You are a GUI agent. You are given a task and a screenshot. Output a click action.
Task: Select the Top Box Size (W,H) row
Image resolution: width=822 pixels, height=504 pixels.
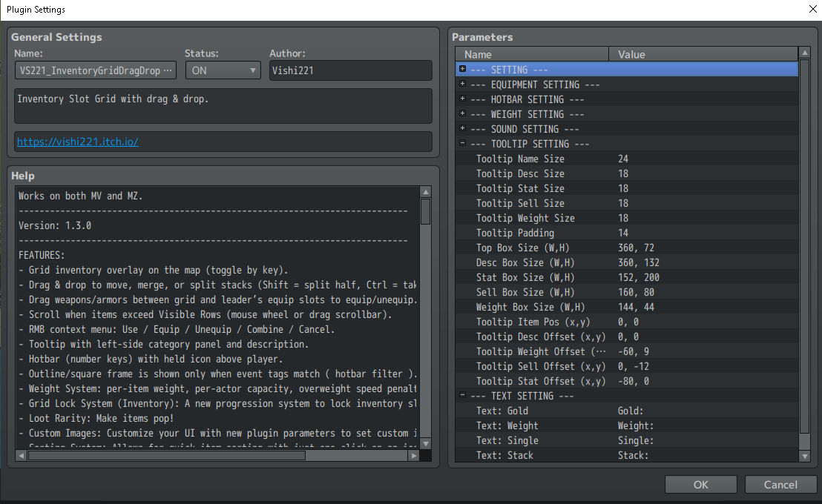click(x=626, y=248)
